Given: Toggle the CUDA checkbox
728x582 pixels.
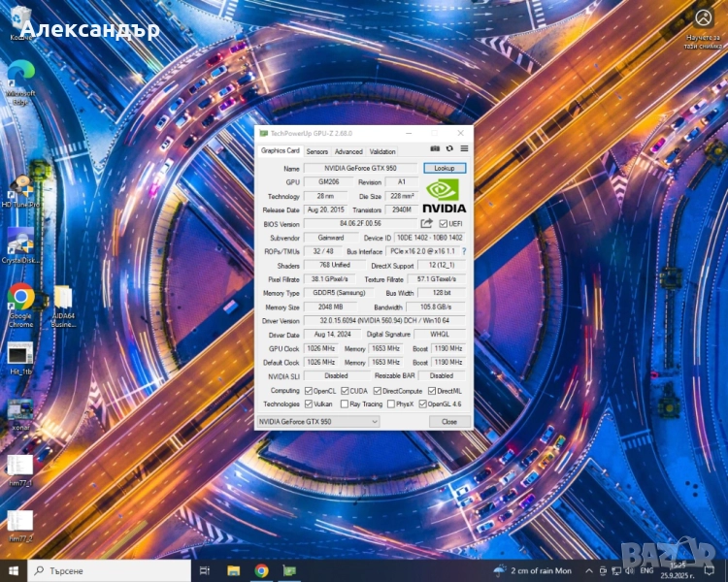Looking at the screenshot, I should click(x=345, y=390).
